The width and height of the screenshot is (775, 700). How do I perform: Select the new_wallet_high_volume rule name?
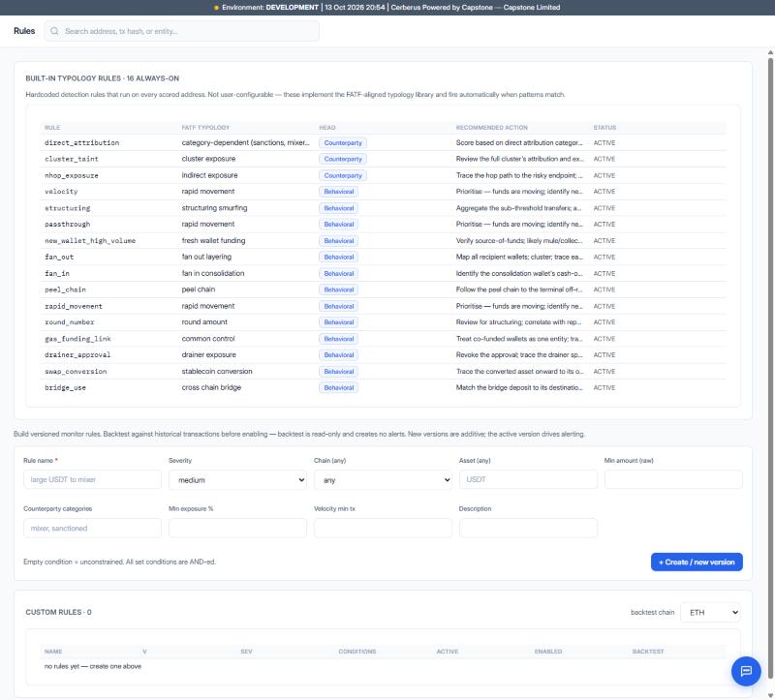pos(90,240)
